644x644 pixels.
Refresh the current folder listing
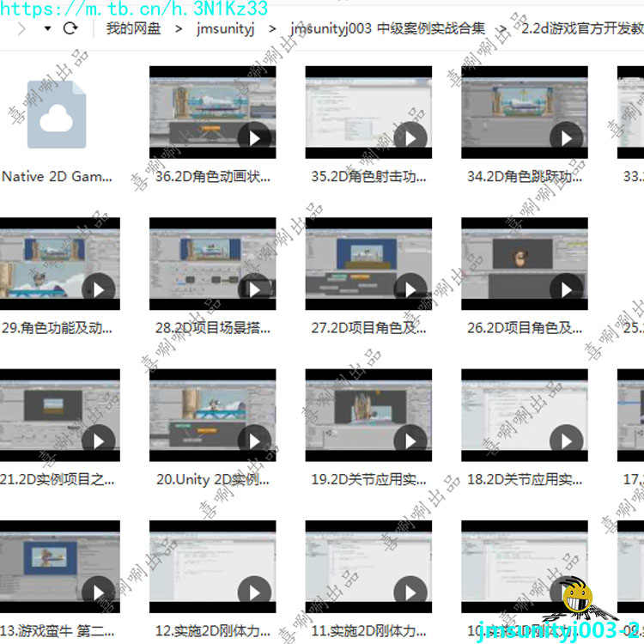click(x=70, y=28)
